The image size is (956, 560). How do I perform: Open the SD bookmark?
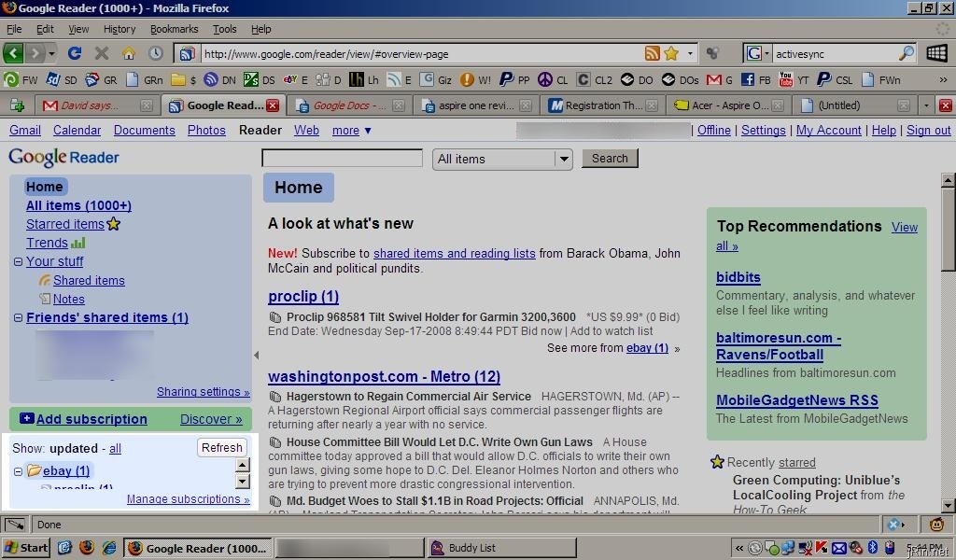click(x=63, y=80)
